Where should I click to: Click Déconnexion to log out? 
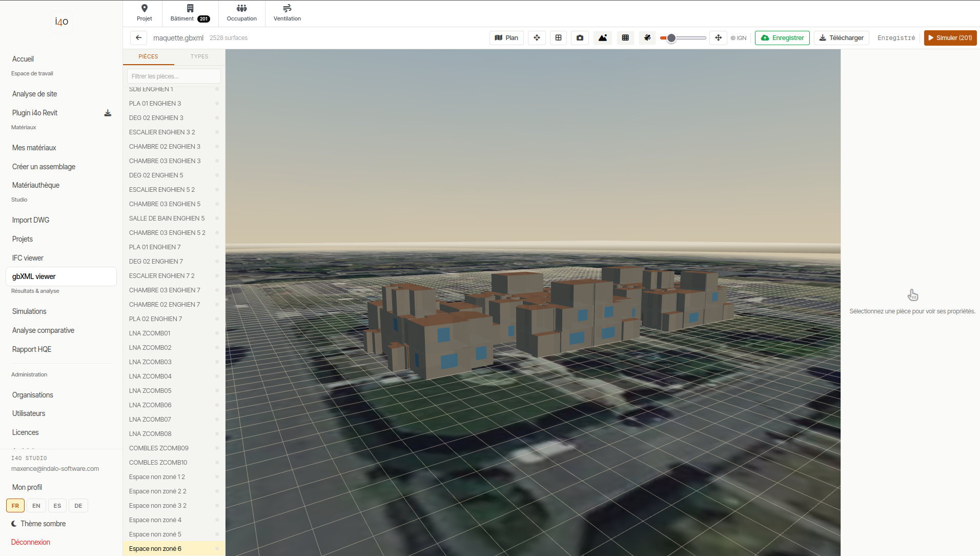(x=31, y=542)
